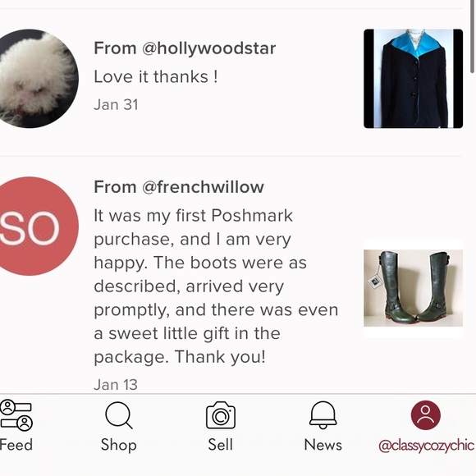Click the Jan 31 review date
476x476 pixels.
tap(116, 105)
